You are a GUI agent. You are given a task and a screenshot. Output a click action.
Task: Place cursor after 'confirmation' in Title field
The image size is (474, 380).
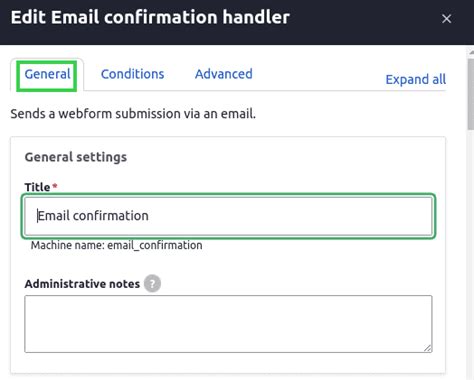(x=149, y=216)
